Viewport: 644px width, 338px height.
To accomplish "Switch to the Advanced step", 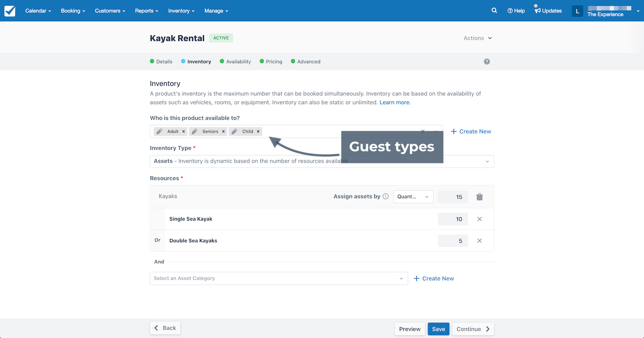I will [x=306, y=62].
